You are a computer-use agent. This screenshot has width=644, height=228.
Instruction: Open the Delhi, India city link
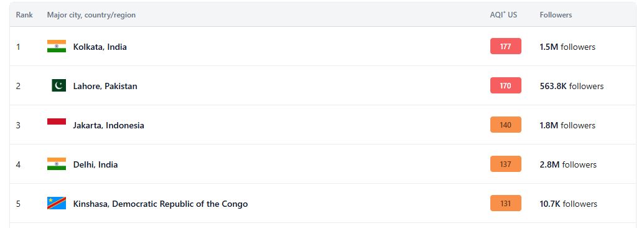[95, 164]
